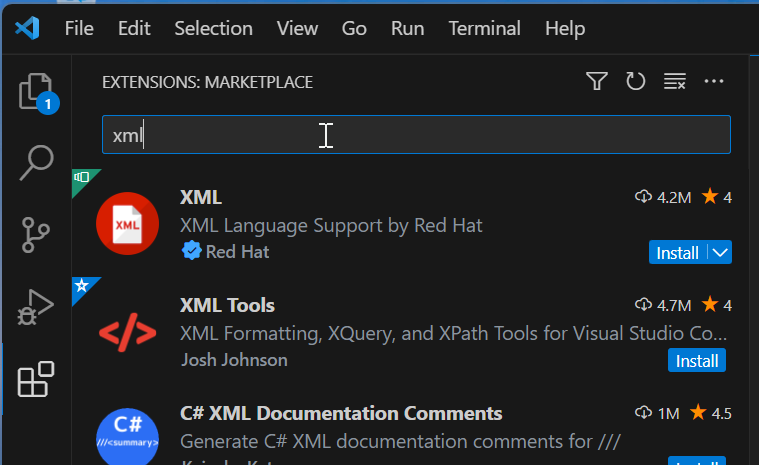Click the C# XML Documentation Comments icon
Viewport: 759px width, 465px height.
click(x=127, y=436)
